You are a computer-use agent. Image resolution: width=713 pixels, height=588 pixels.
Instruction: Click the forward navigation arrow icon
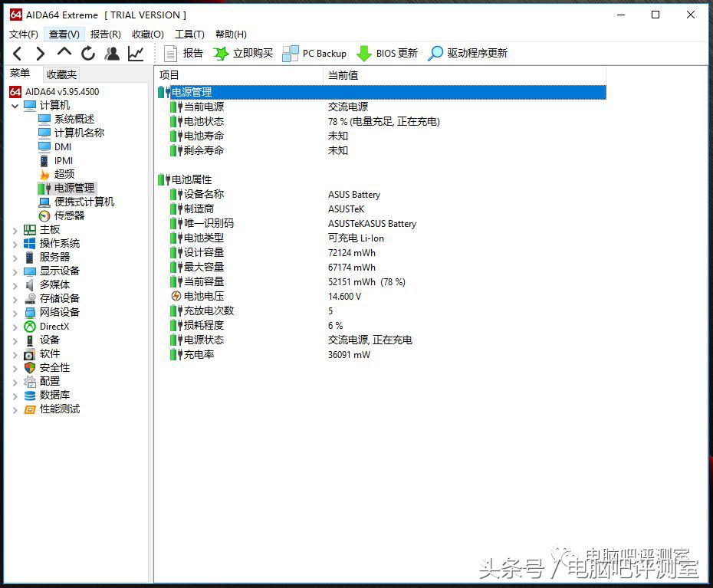coord(40,53)
